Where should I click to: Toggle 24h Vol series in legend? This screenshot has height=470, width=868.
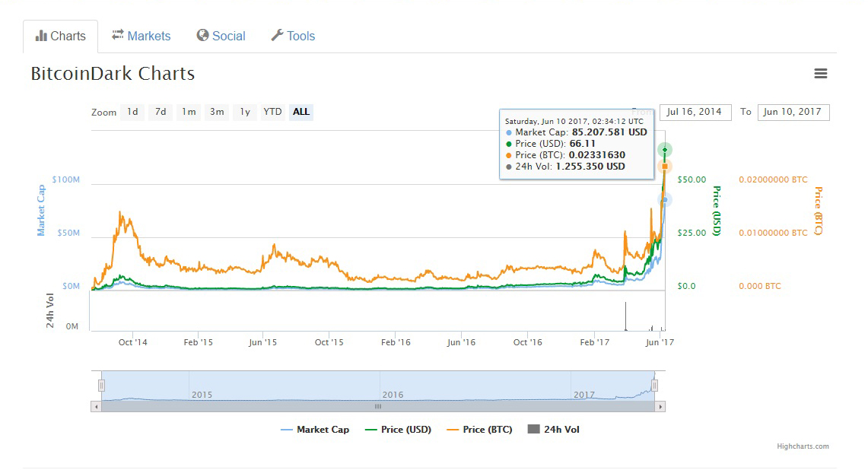click(554, 430)
